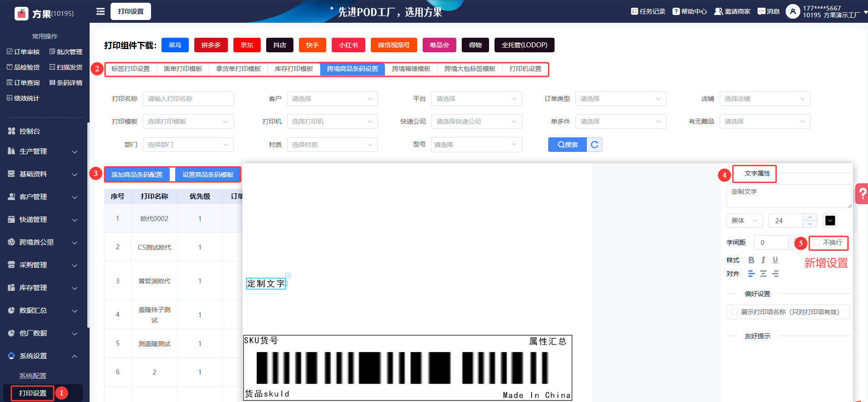Click the 打印名称 input field
This screenshot has height=402, width=868.
pos(188,99)
